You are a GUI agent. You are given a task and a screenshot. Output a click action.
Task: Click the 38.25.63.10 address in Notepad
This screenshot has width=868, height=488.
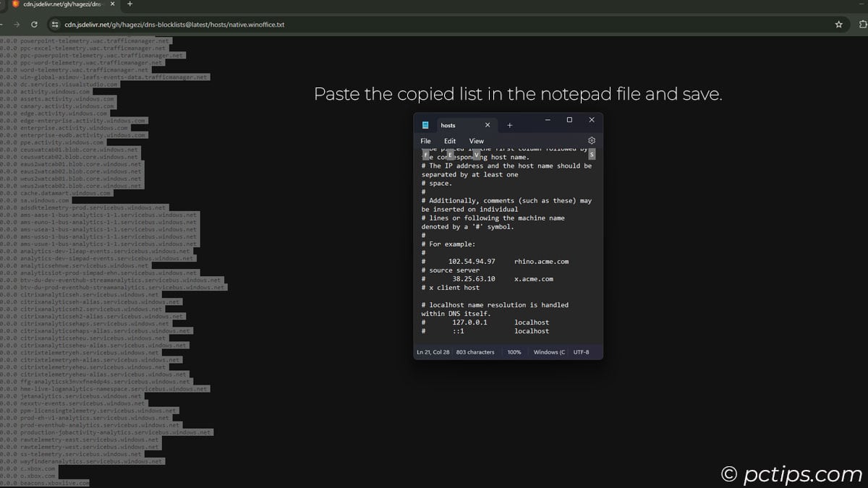click(474, 279)
